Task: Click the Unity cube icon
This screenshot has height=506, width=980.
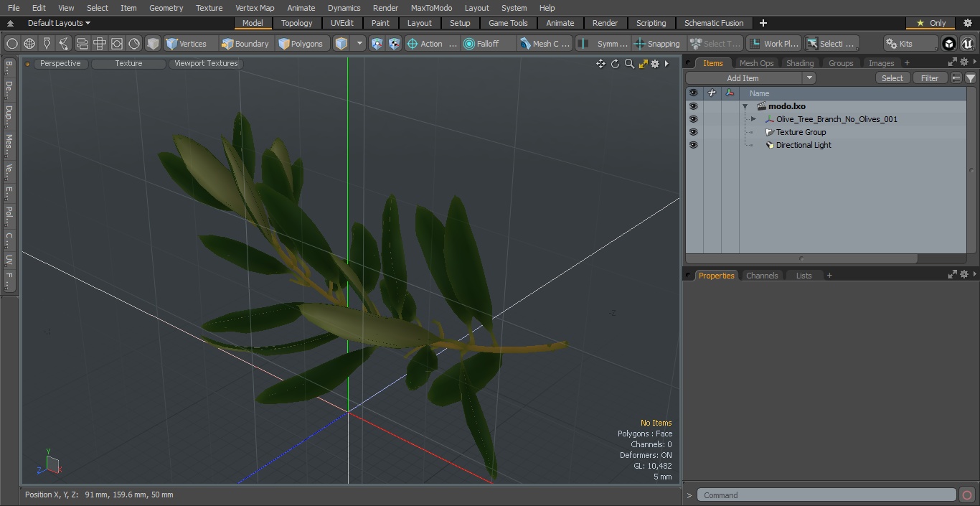Action: (x=949, y=44)
